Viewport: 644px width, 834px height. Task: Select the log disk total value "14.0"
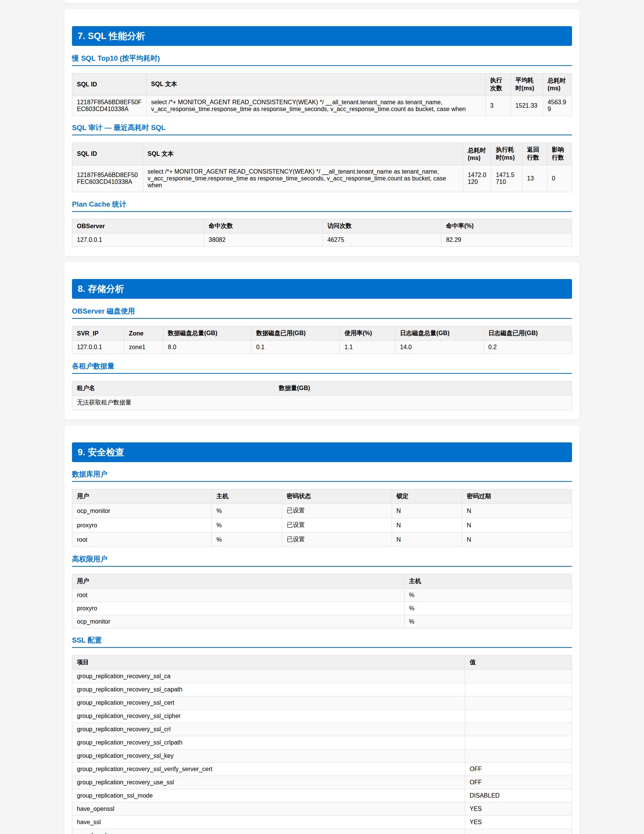point(406,347)
